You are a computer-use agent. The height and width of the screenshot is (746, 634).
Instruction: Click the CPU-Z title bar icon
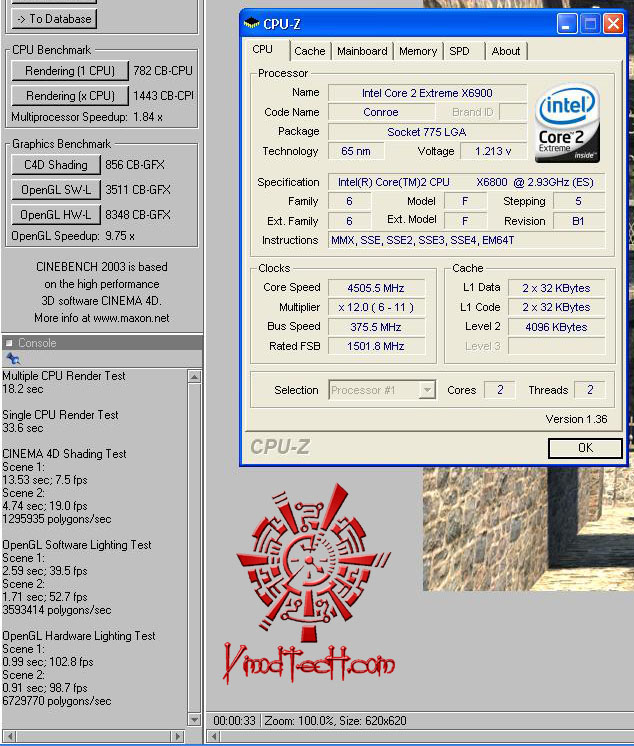point(251,23)
